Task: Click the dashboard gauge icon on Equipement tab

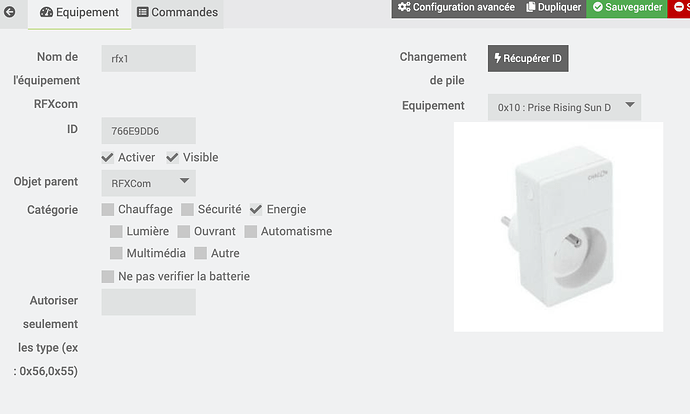Action: [x=46, y=12]
